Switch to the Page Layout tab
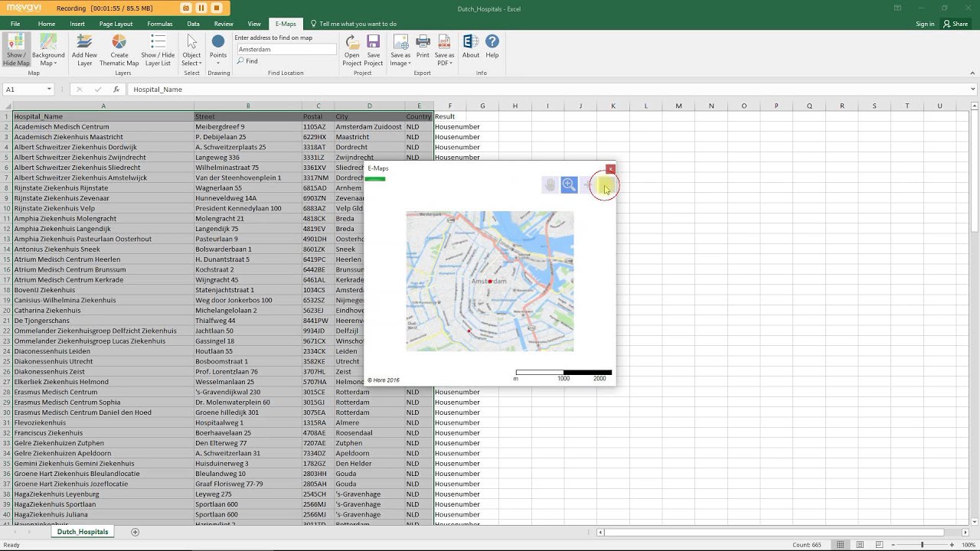This screenshot has height=551, width=980. click(116, 24)
